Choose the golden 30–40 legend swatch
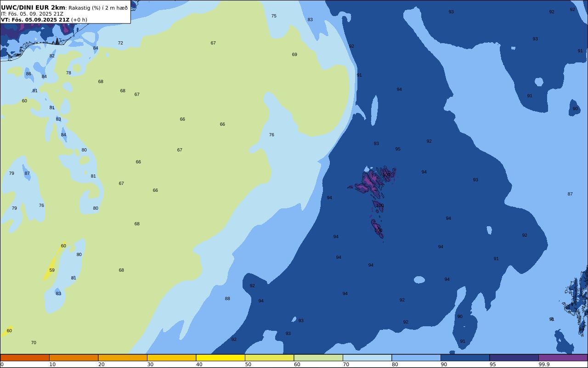 click(171, 357)
